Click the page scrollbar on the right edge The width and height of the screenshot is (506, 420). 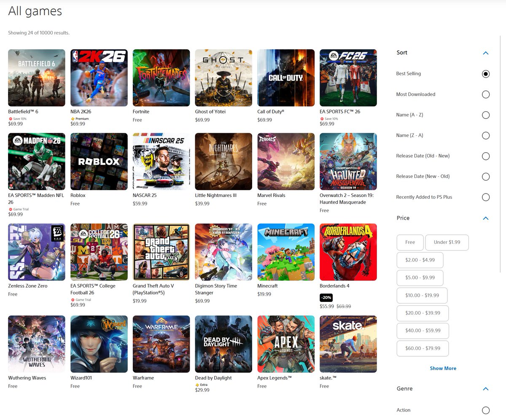[x=501, y=154]
